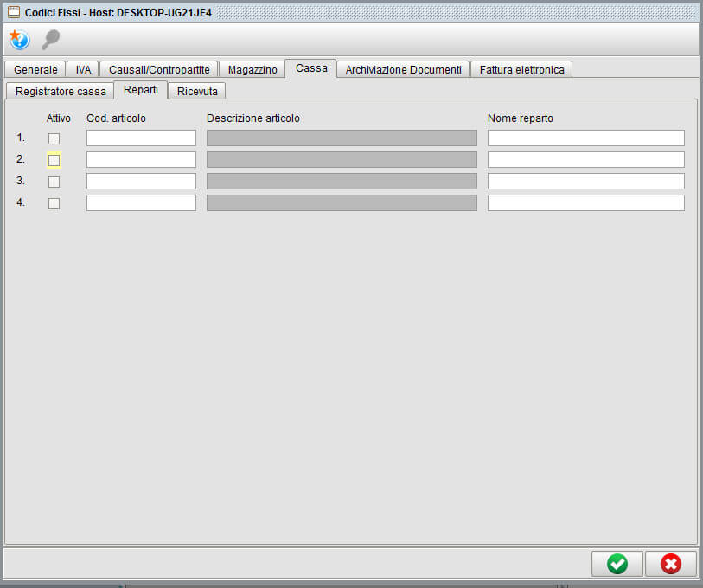Viewport: 703px width, 588px height.
Task: Enable Attivo checkbox for row 1
Action: [x=54, y=138]
